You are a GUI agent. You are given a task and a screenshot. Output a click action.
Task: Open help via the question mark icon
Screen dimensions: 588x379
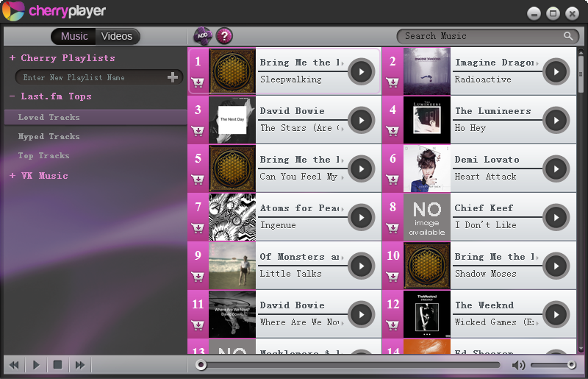224,36
